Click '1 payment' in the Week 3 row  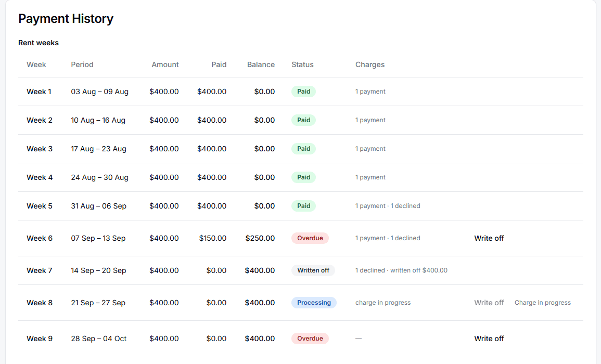tap(370, 149)
